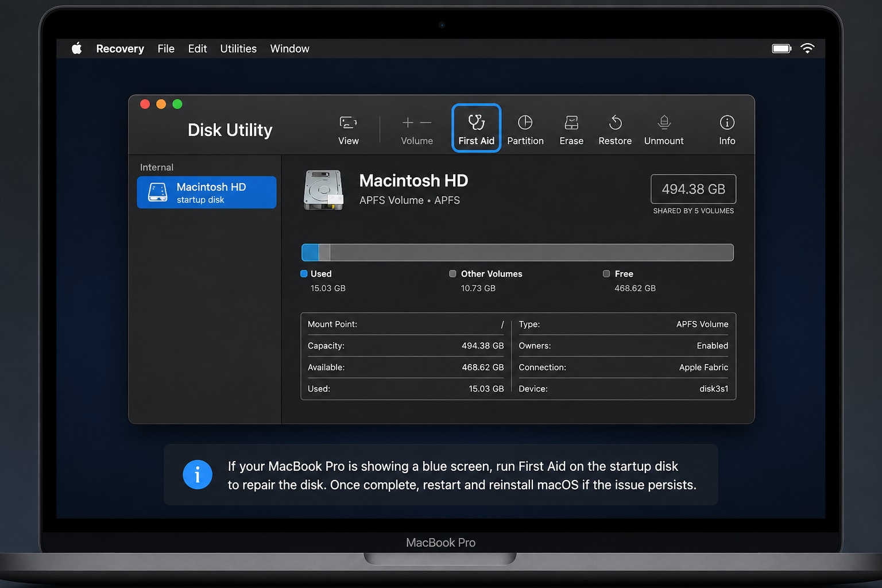Click the 494.38 GB capacity box
Screen dimensions: 882x588
pos(693,189)
